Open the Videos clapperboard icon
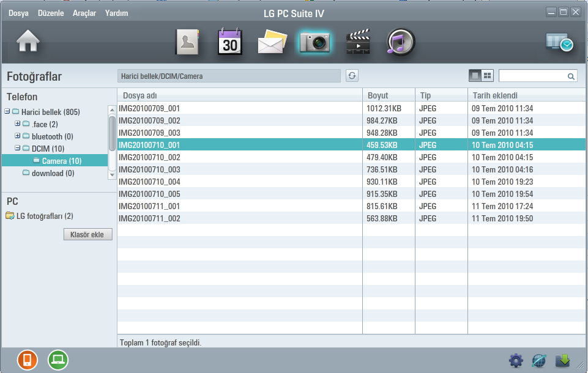This screenshot has width=588, height=373. click(x=358, y=42)
